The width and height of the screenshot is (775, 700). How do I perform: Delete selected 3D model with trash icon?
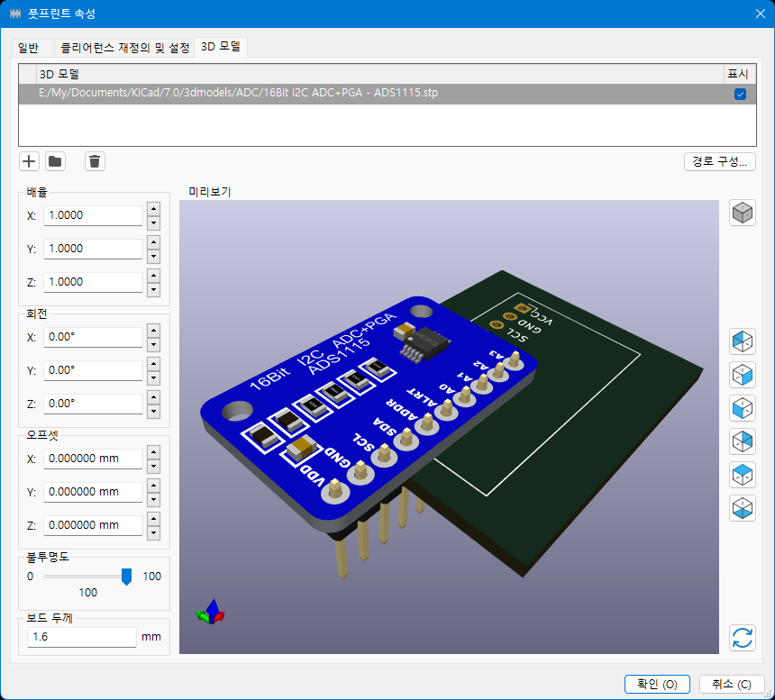click(x=95, y=161)
